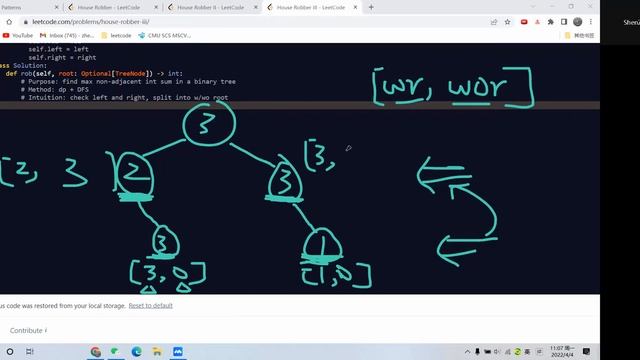Open the blue whiteboard app in taskbar
The image size is (640, 360).
pyautogui.click(x=178, y=351)
